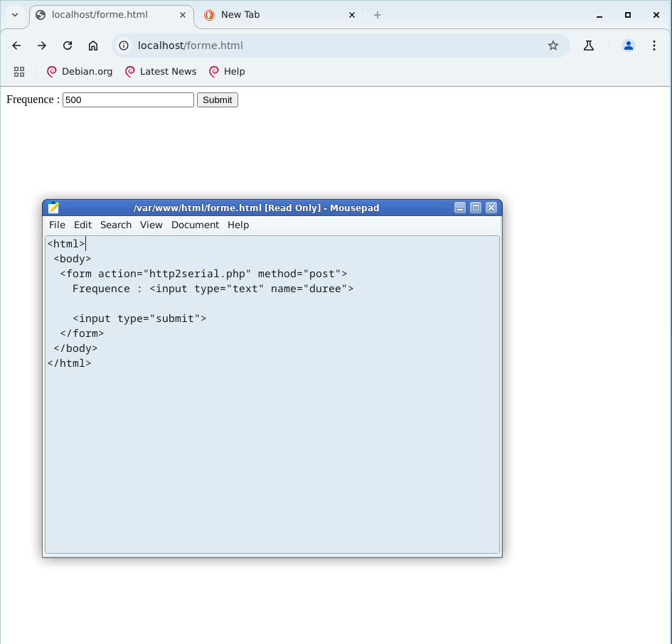
Task: View site information for localhost
Action: (x=124, y=45)
